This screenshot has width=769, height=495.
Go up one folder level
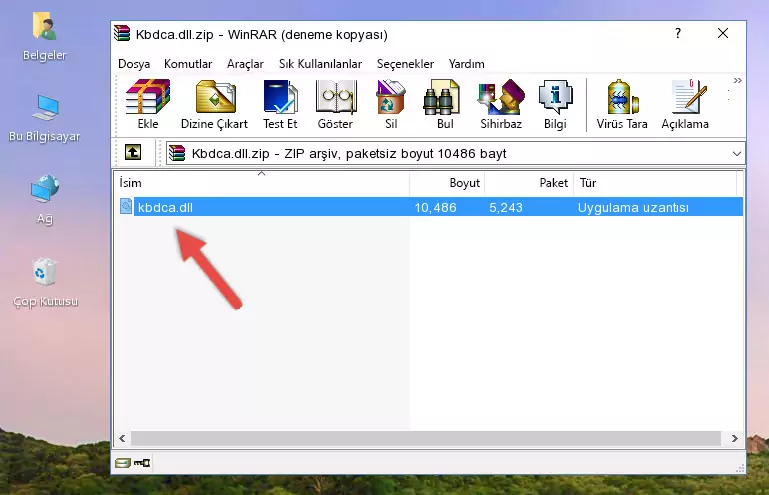pyautogui.click(x=133, y=153)
